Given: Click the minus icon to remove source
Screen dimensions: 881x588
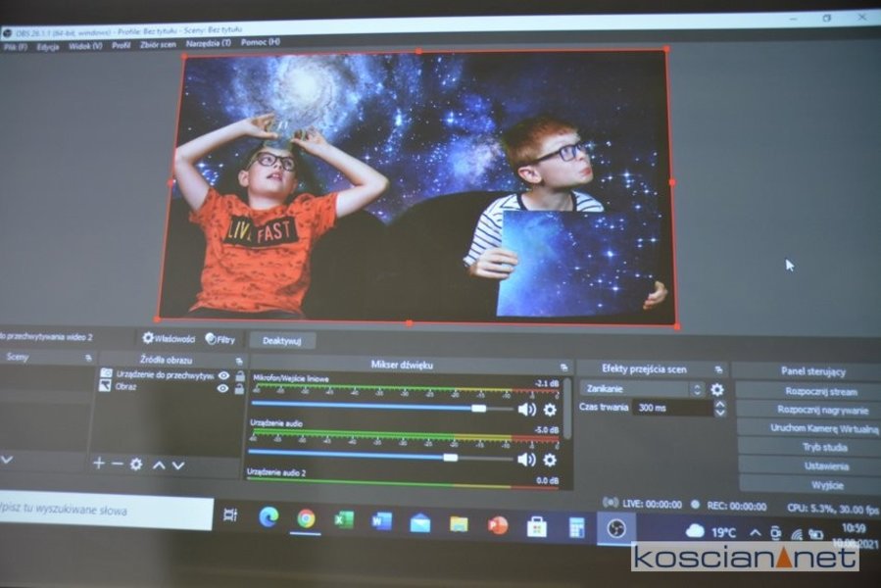Looking at the screenshot, I should pyautogui.click(x=117, y=465).
